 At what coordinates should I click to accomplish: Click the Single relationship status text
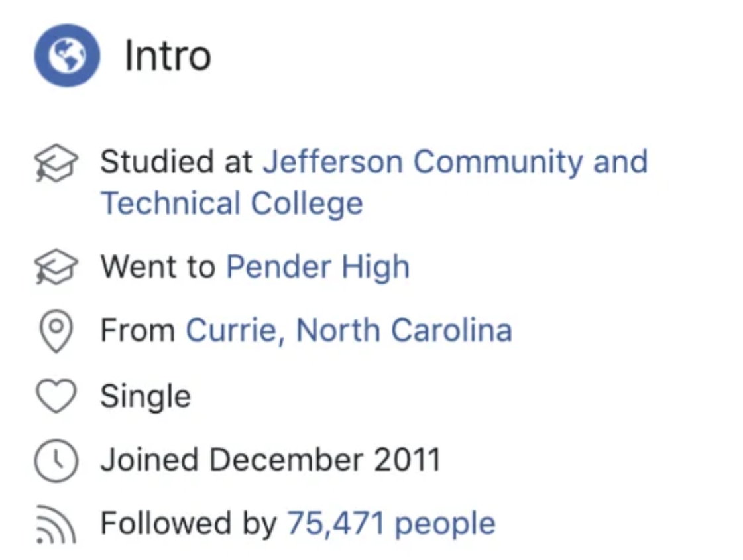(x=145, y=396)
